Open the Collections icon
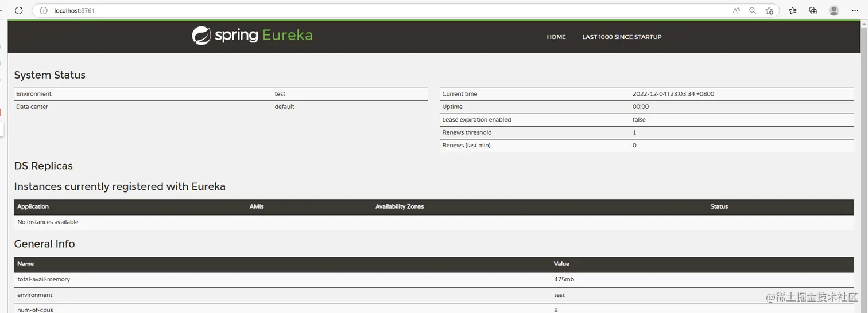 [813, 10]
